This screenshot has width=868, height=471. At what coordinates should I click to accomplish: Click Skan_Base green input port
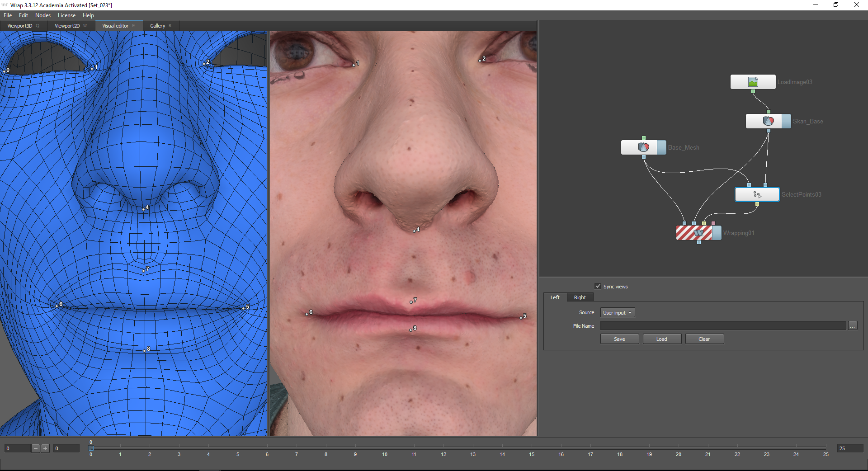[x=768, y=112]
